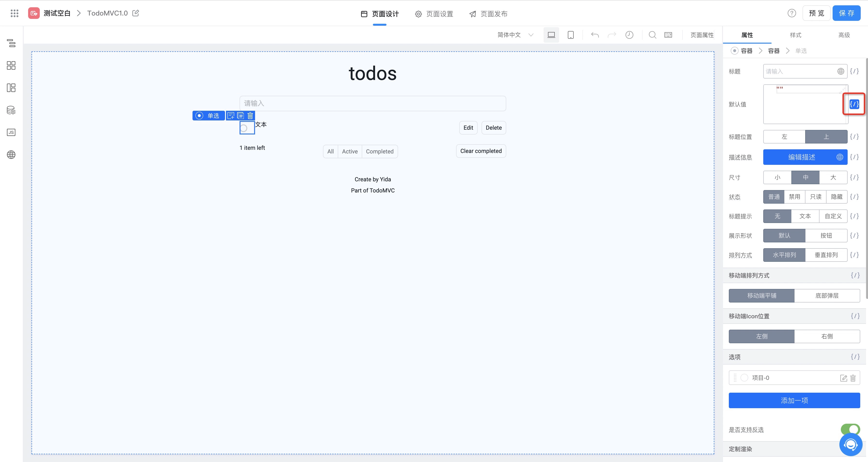Open the data source sidebar icon

tap(11, 110)
